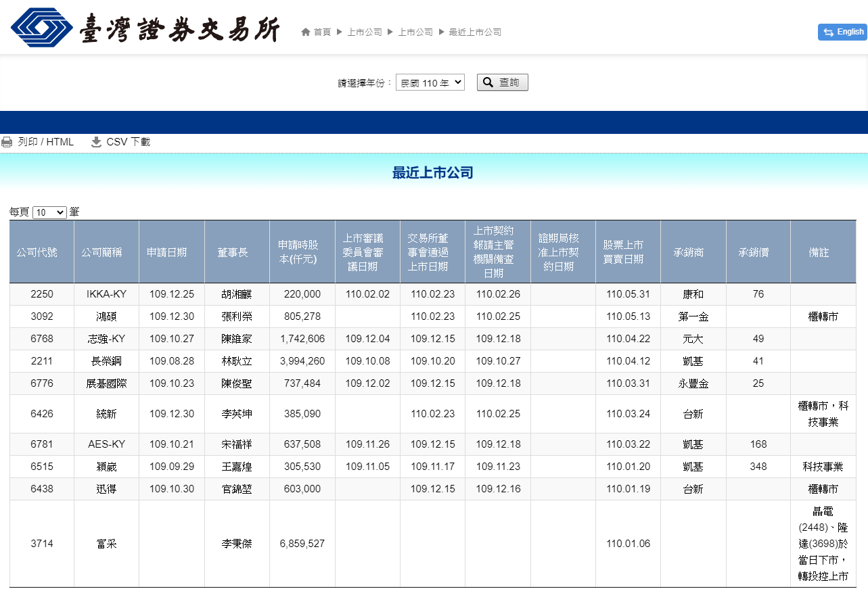
Task: Click the 備註 column header
Action: [x=823, y=252]
